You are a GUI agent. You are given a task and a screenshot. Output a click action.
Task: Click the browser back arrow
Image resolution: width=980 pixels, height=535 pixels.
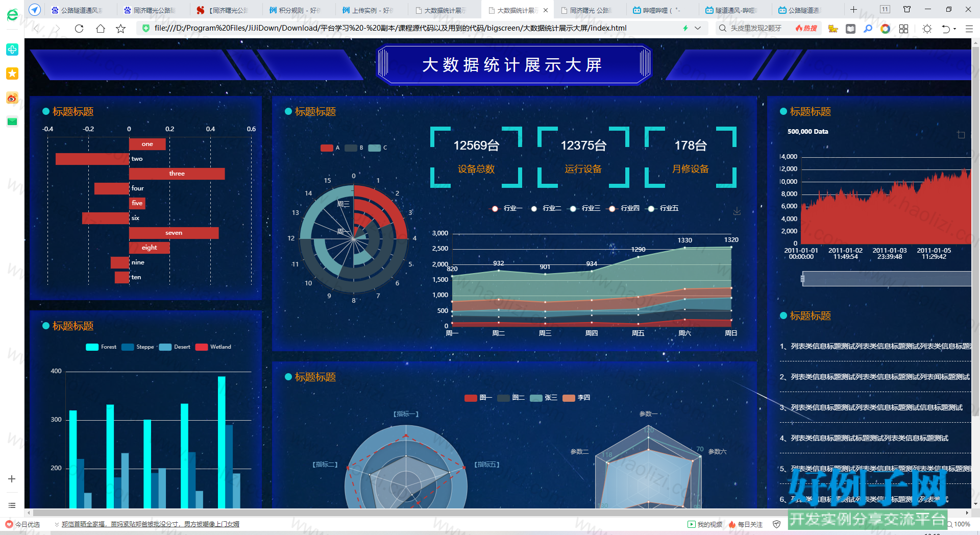tap(37, 29)
